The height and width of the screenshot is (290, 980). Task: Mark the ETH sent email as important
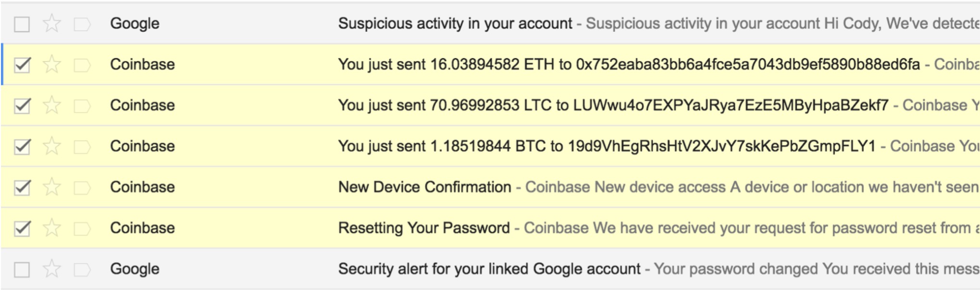pos(82,65)
